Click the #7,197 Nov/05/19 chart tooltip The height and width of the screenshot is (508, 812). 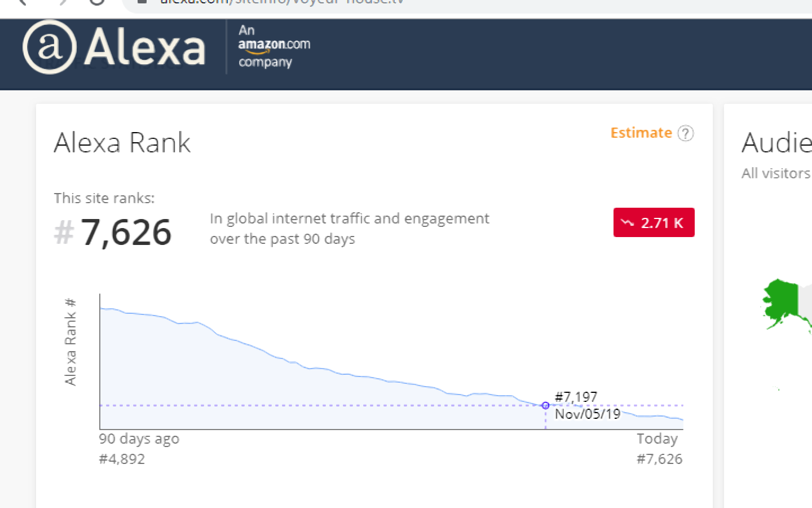[586, 405]
